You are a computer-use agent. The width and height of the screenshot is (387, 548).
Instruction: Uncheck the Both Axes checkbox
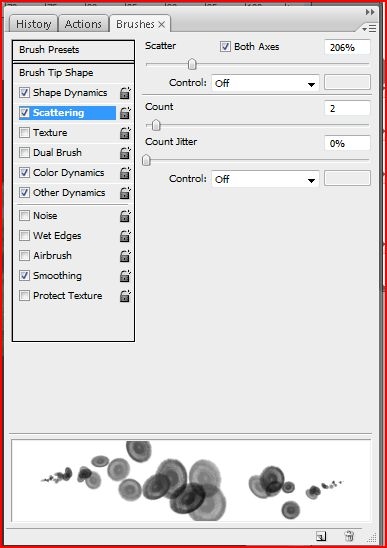[x=225, y=46]
